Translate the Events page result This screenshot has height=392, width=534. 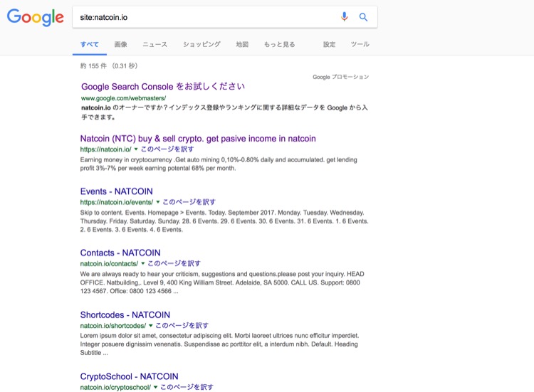189,202
